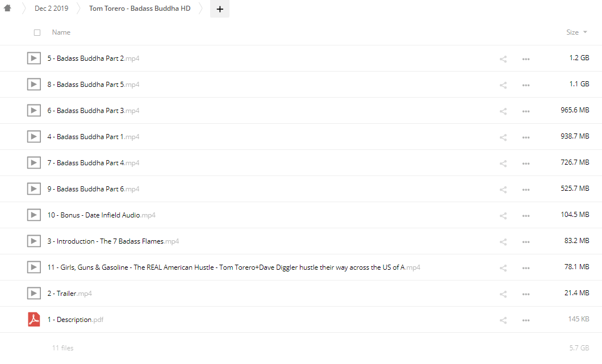Open file 1 - Description.pdf
Image resolution: width=602 pixels, height=364 pixels.
click(x=75, y=320)
